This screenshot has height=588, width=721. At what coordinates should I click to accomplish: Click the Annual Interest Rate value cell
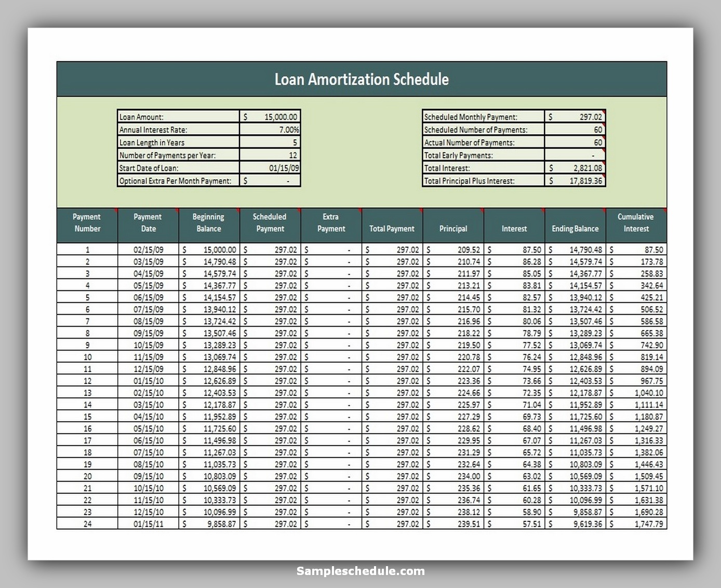coord(270,129)
